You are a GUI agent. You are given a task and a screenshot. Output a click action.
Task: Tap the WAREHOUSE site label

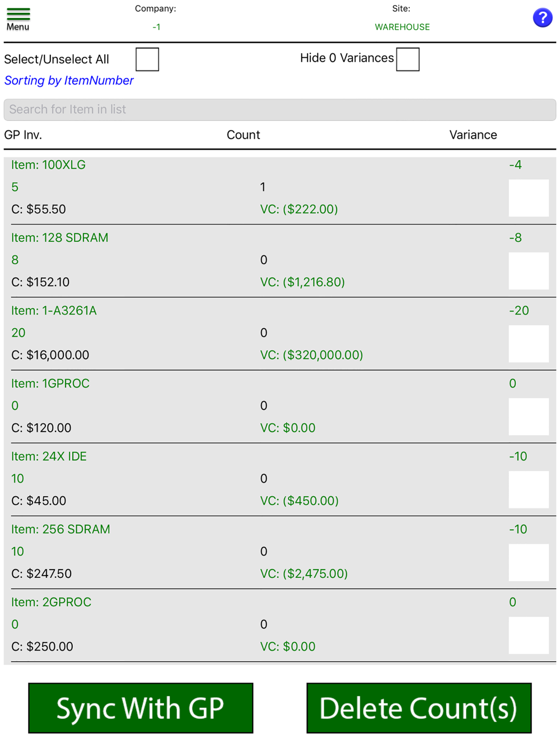(402, 27)
